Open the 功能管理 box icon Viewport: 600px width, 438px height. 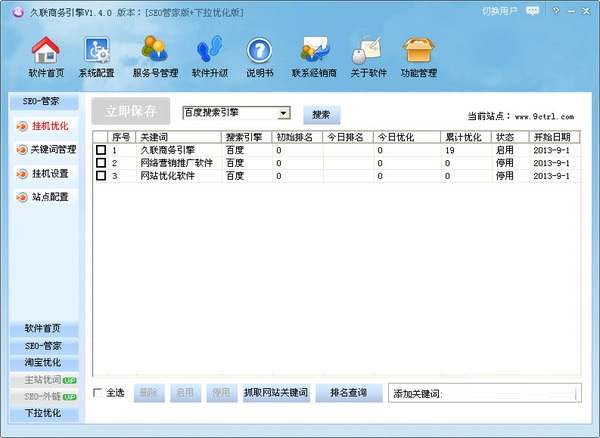tap(419, 50)
